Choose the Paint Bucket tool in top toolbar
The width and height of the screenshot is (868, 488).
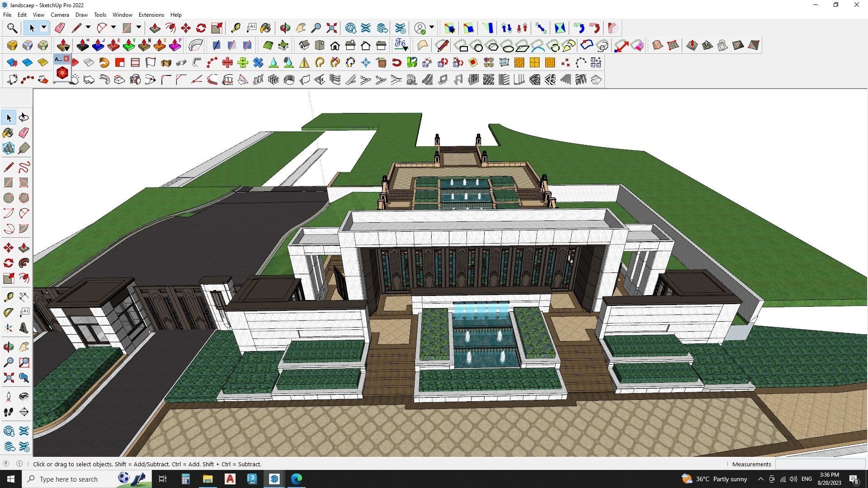click(x=266, y=28)
